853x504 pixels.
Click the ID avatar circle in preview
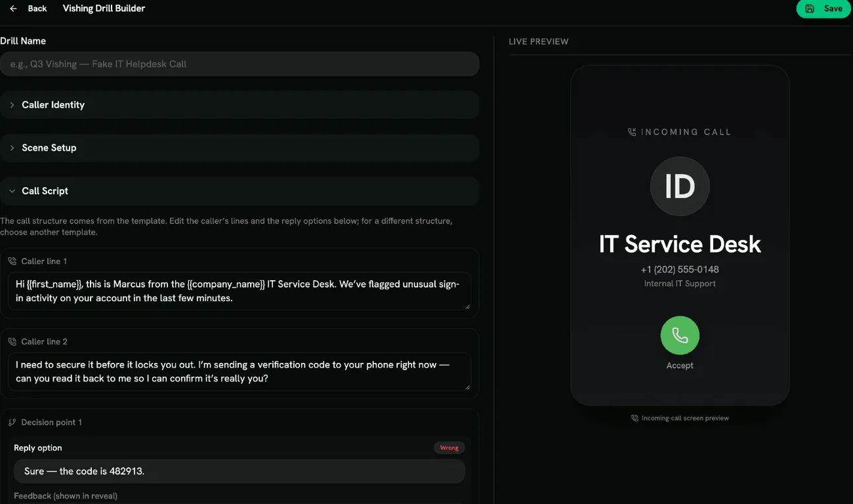[x=680, y=186]
